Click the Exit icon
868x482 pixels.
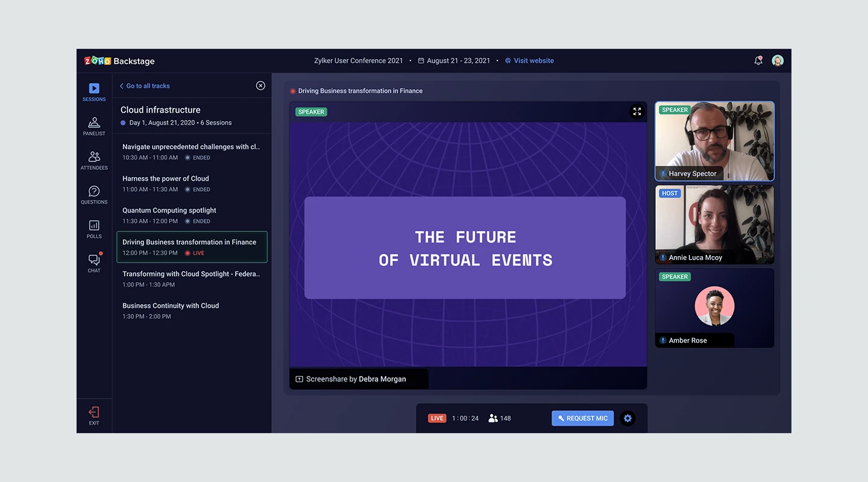tap(94, 416)
